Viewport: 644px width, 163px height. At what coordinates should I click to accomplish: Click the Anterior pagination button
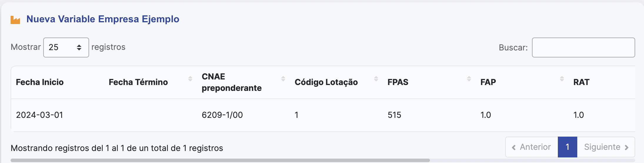point(532,147)
